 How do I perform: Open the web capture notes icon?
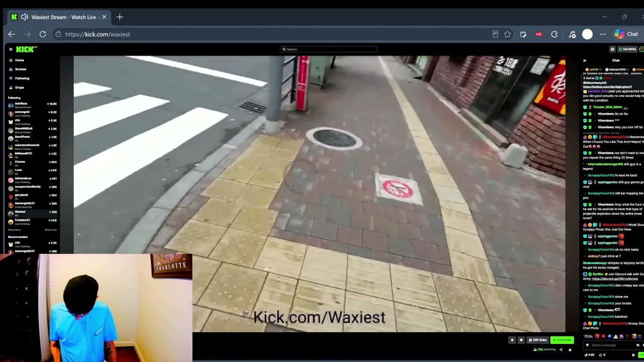click(523, 34)
